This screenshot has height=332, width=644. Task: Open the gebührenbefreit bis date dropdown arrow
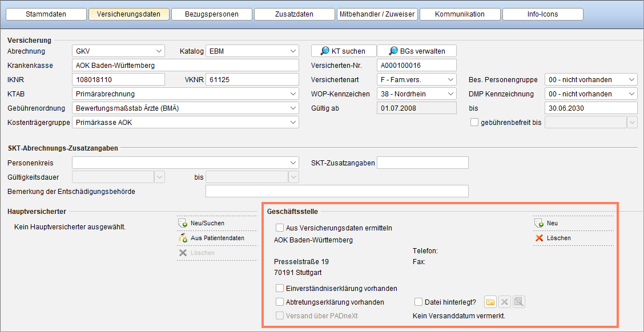pos(632,122)
